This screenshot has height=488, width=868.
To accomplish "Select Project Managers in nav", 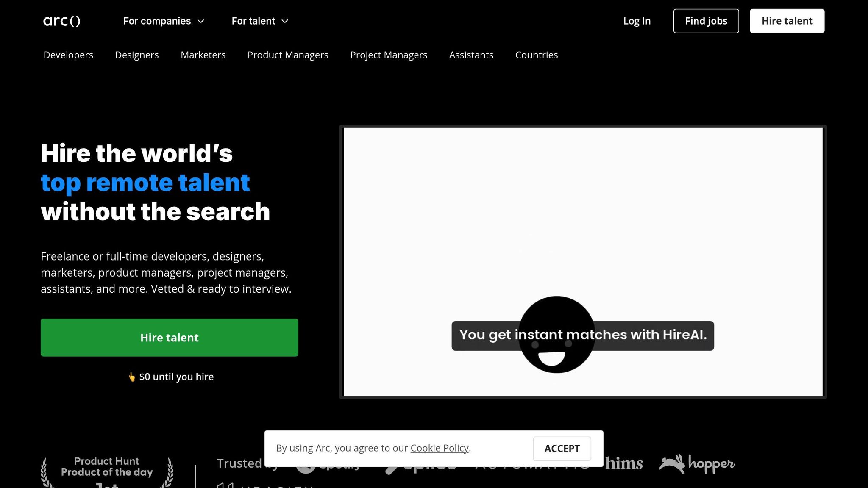I will click(x=389, y=55).
